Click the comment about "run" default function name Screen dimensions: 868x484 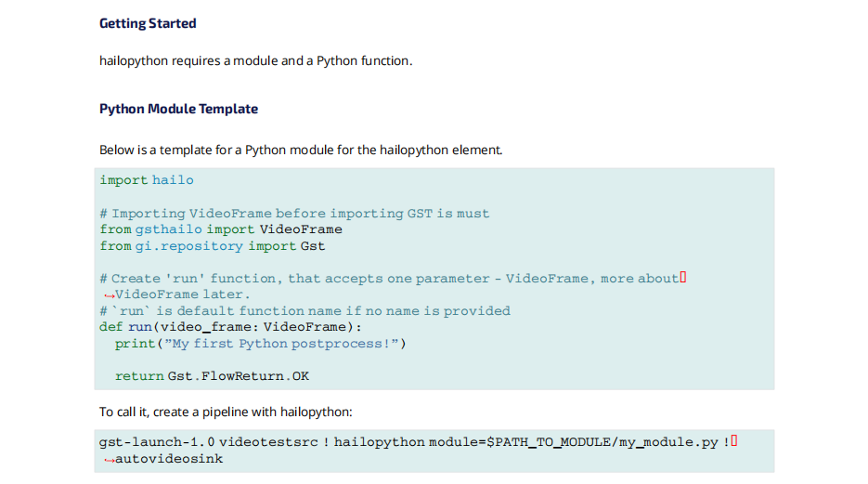304,311
